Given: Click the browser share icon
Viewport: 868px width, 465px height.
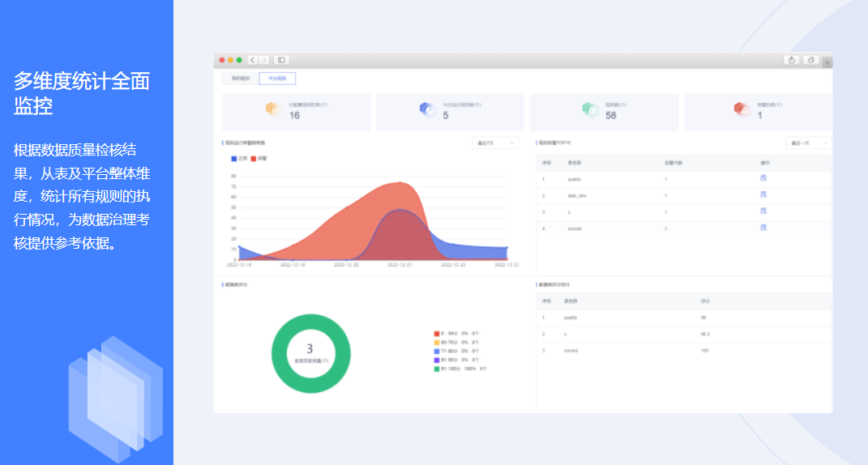Looking at the screenshot, I should click(x=792, y=60).
